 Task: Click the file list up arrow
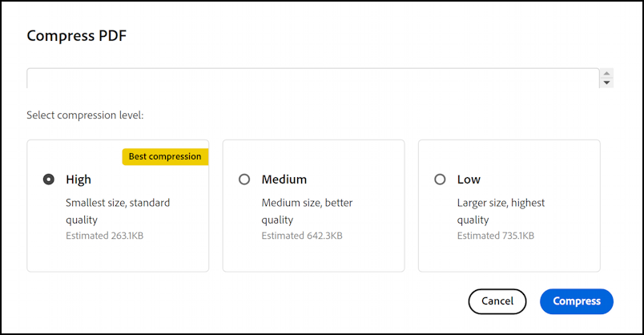pyautogui.click(x=606, y=73)
